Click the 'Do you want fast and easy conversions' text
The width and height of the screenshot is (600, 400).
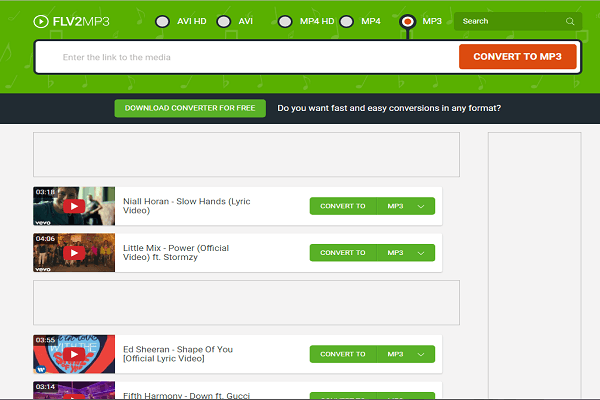389,108
